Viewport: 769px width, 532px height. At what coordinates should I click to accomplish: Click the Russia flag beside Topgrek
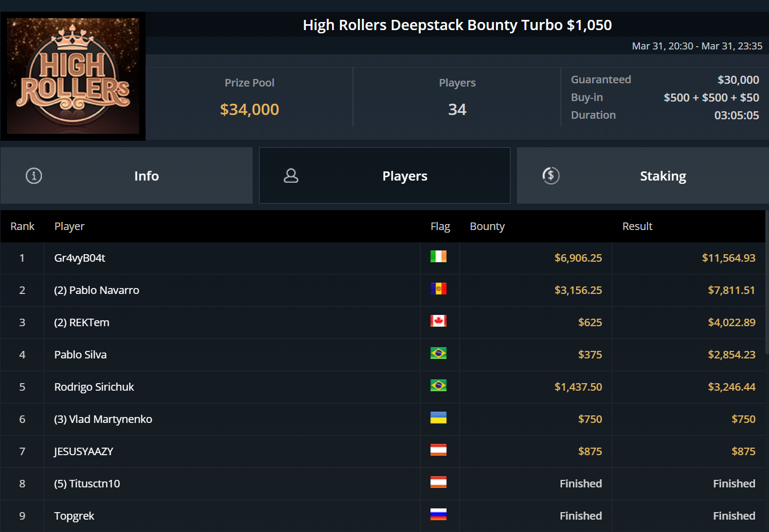click(x=438, y=515)
